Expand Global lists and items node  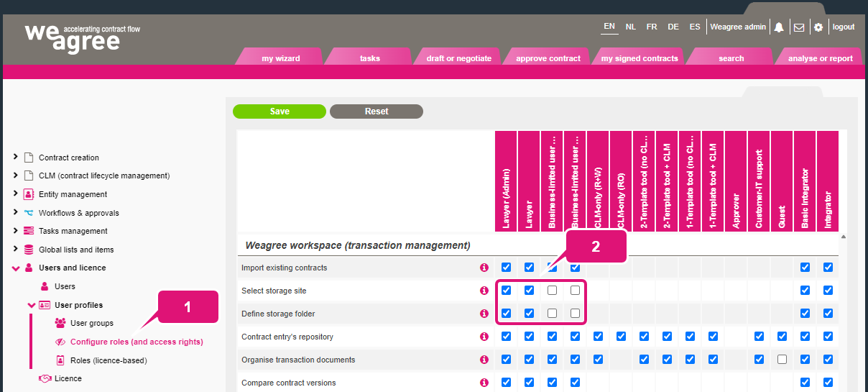(16, 249)
